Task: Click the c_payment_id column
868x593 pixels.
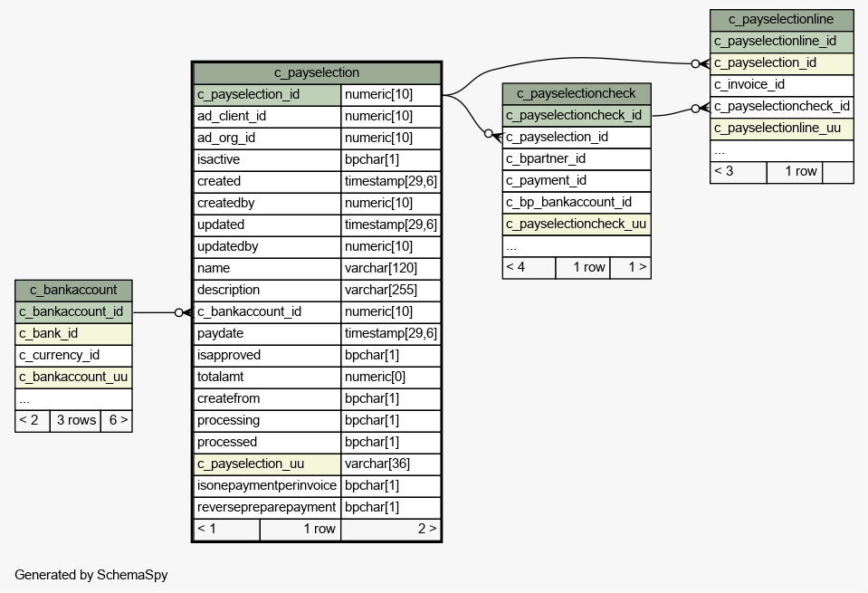Action: 577,180
